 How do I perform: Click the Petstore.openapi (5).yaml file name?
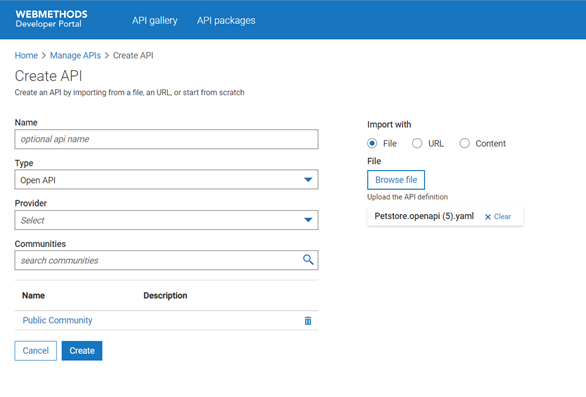pos(424,216)
